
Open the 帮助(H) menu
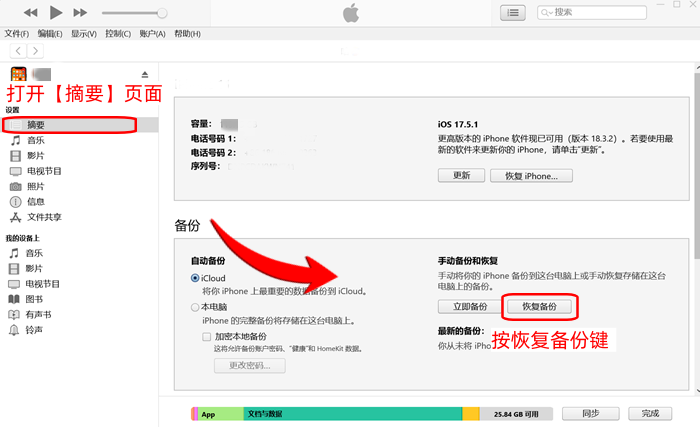pos(187,33)
